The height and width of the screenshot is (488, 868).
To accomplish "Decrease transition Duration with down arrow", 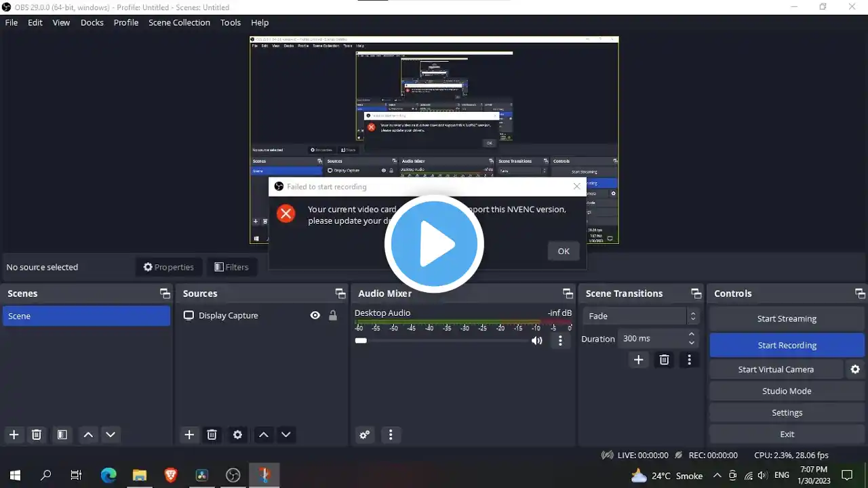I will pyautogui.click(x=692, y=343).
